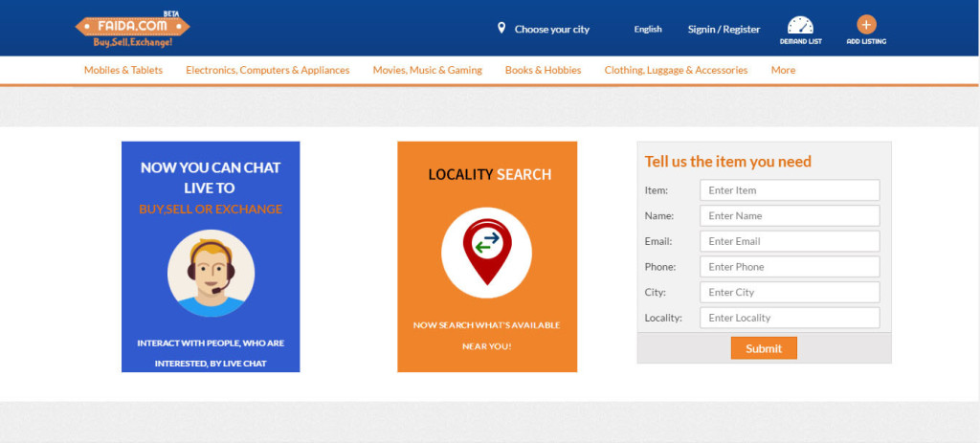Open Electronics, Computers & Appliances category
This screenshot has width=980, height=443.
pyautogui.click(x=268, y=70)
